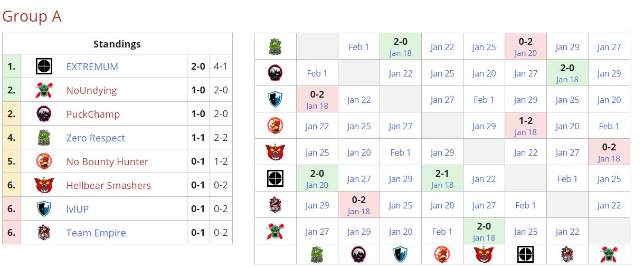Open the EXTREMUM team name link
Viewport: 644px width, 267px height.
coord(92,67)
